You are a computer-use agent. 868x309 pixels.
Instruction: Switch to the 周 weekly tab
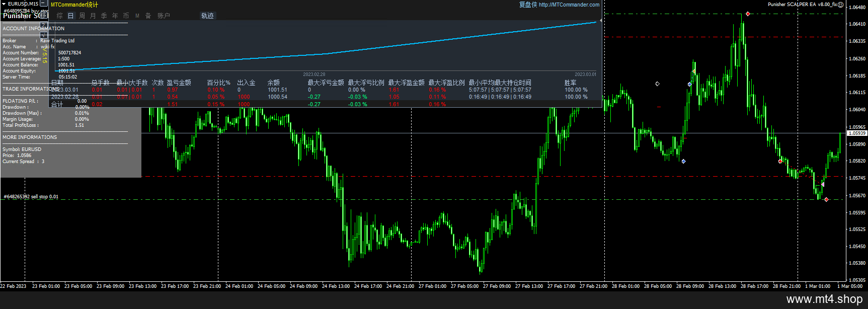pyautogui.click(x=82, y=16)
